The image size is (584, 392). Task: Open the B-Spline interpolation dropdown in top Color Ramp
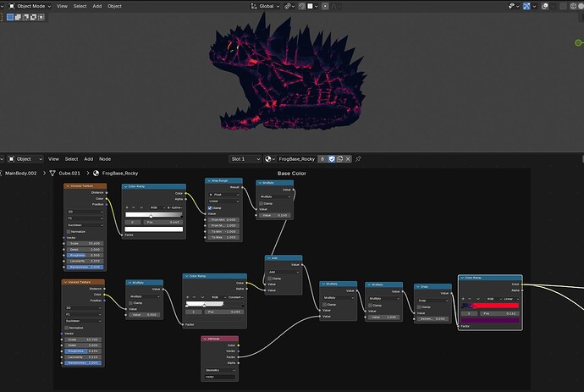174,207
